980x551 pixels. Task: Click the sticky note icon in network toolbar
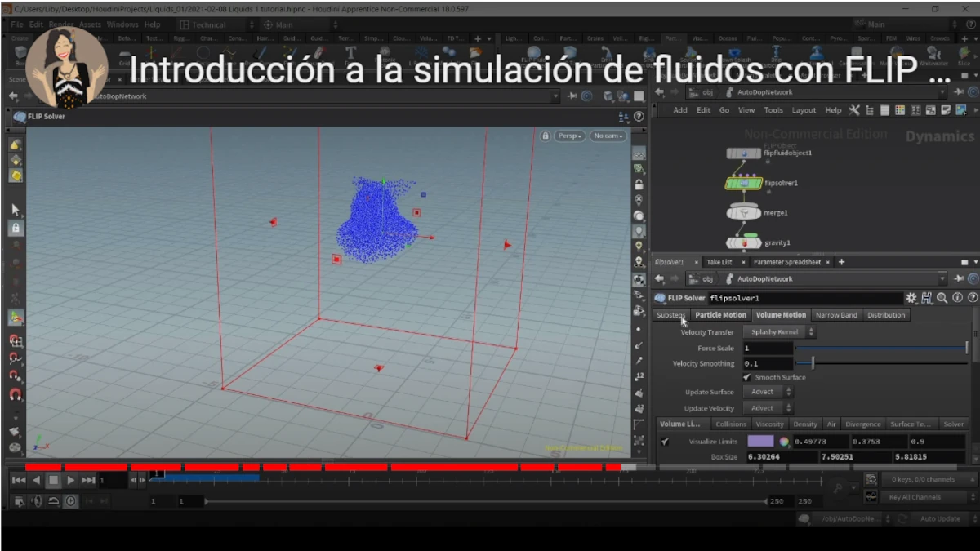(945, 110)
